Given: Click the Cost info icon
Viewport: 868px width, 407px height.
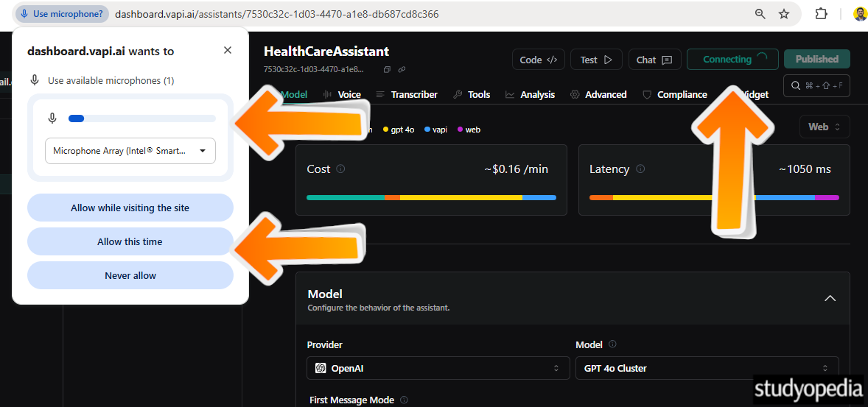Looking at the screenshot, I should pyautogui.click(x=340, y=169).
